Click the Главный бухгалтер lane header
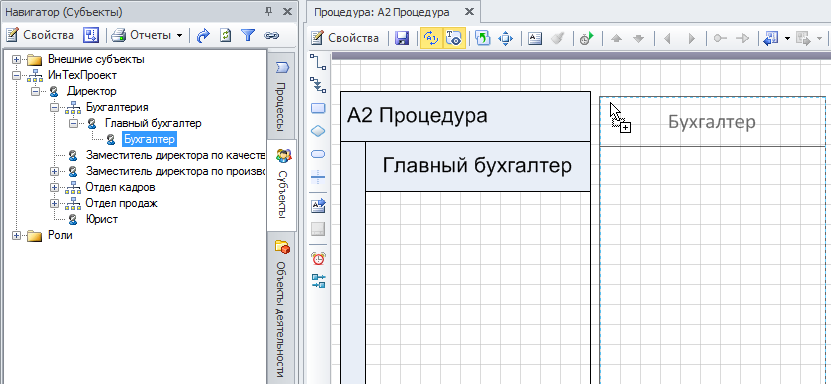Screen dimensions: 831x384 click(x=478, y=166)
